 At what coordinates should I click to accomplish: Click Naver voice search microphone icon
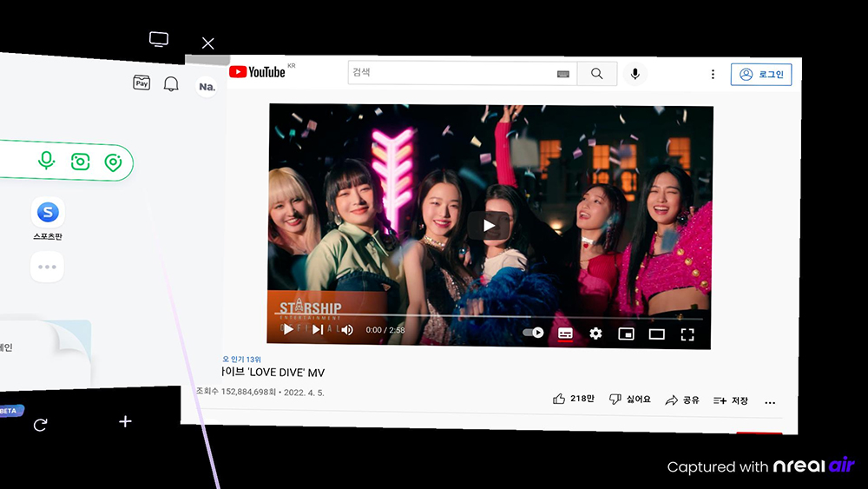tap(47, 161)
